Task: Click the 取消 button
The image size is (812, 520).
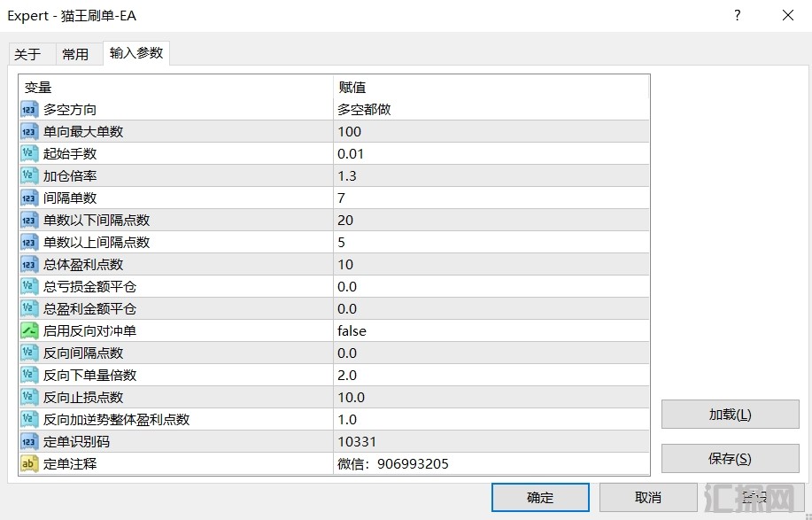Action: (x=648, y=498)
